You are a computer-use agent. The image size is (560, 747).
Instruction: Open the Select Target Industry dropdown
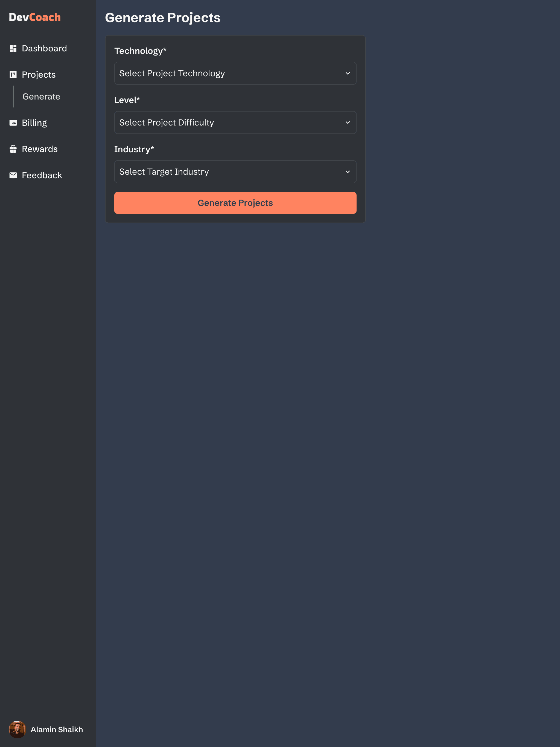coord(235,171)
